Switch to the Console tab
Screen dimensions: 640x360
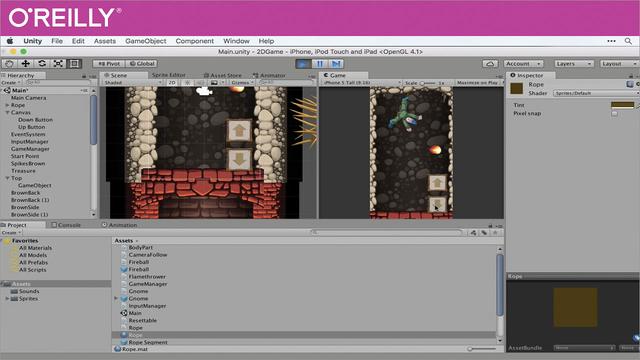pyautogui.click(x=67, y=225)
